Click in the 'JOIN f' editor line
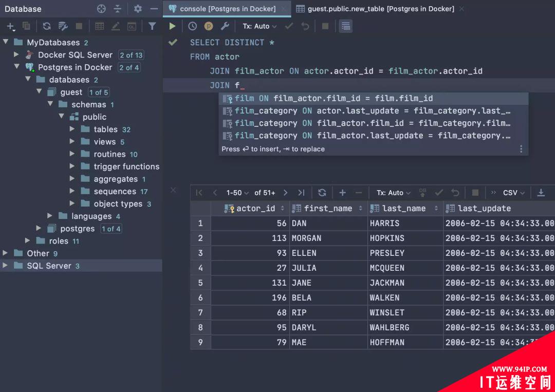This screenshot has height=392, width=555. [x=359, y=85]
